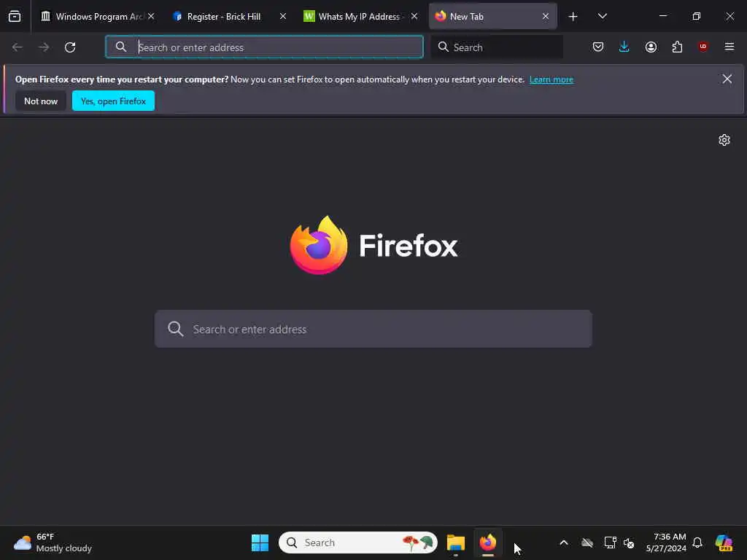The image size is (747, 560).
Task: Click the Not now button
Action: 41,101
